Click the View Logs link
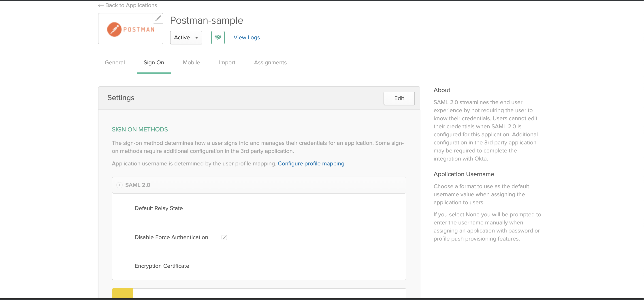 click(247, 38)
